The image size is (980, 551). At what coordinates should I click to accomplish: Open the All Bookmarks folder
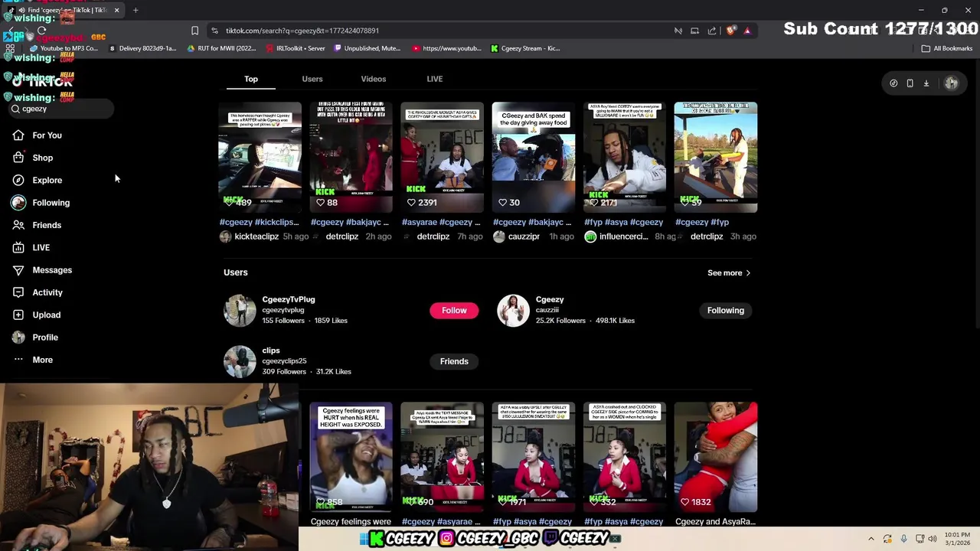click(x=947, y=48)
